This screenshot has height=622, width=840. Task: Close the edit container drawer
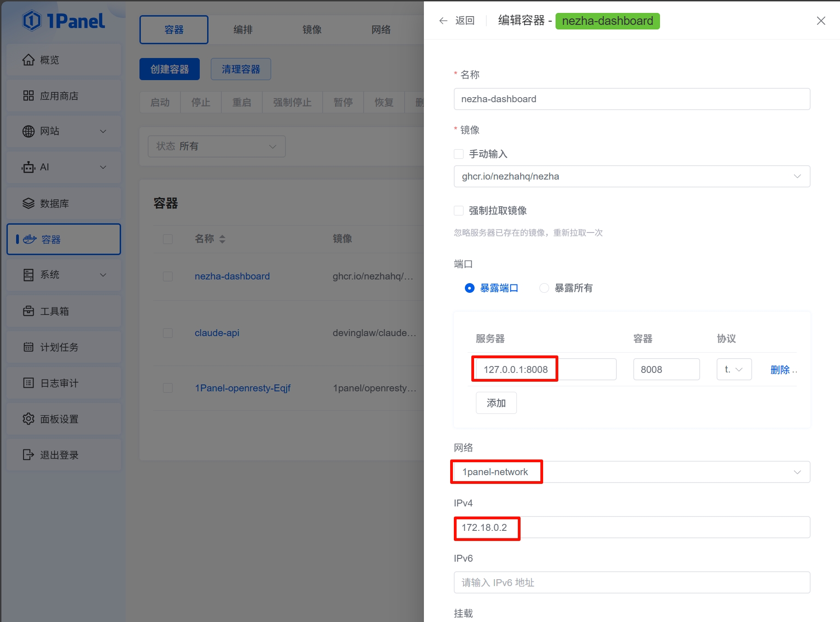point(821,21)
